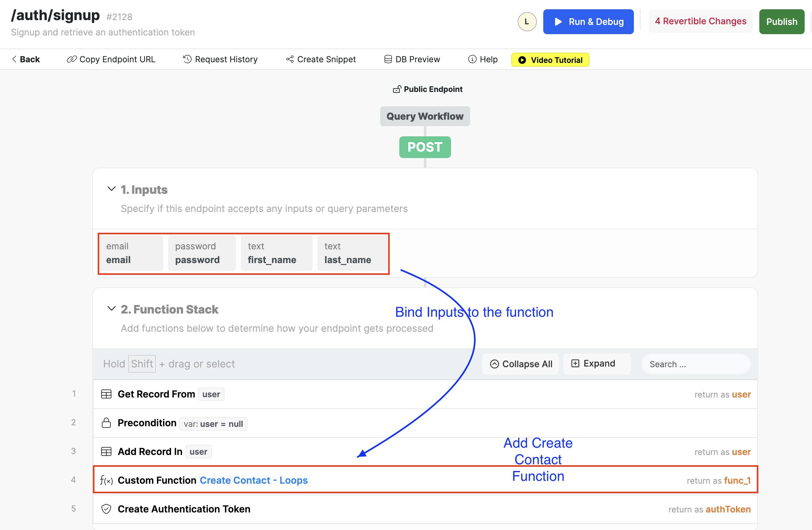Open the 4 Revertible Changes list
Image resolution: width=812 pixels, height=530 pixels.
(x=700, y=21)
